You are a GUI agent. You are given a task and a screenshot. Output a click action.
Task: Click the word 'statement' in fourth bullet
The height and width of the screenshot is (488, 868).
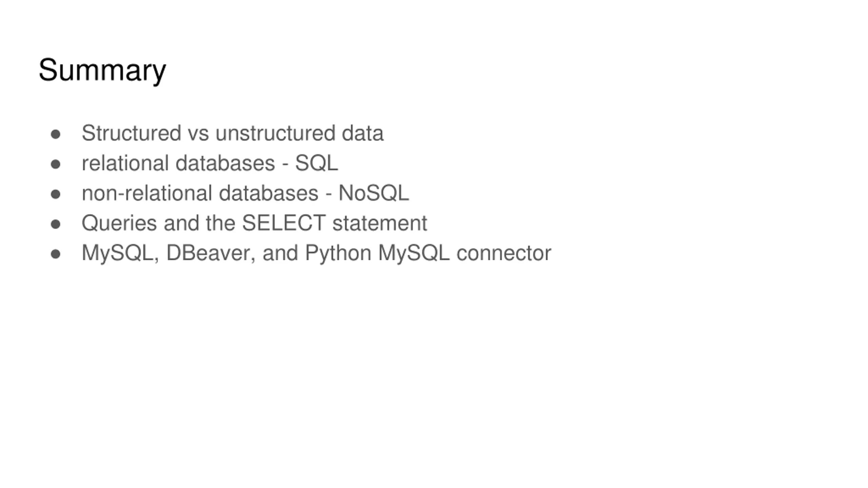click(x=380, y=223)
